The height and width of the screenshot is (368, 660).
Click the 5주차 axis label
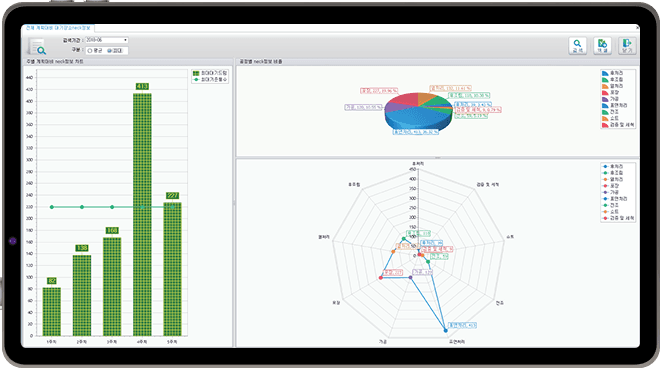(x=172, y=342)
